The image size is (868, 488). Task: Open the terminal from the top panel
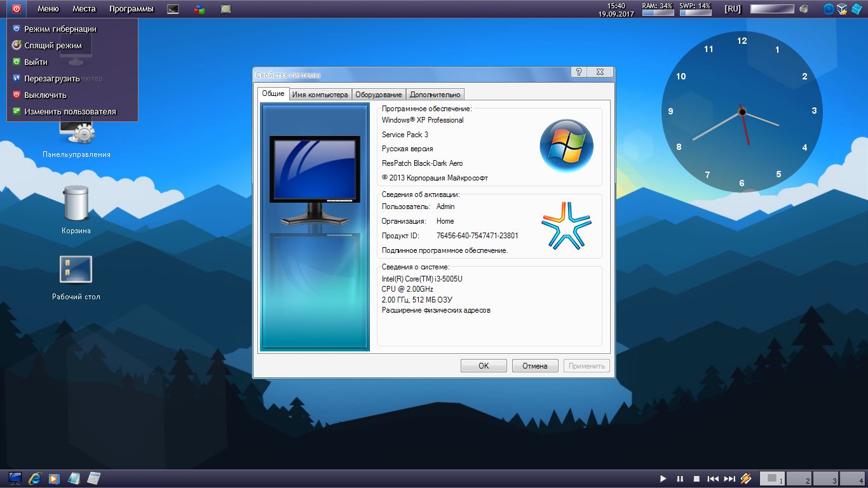point(172,9)
